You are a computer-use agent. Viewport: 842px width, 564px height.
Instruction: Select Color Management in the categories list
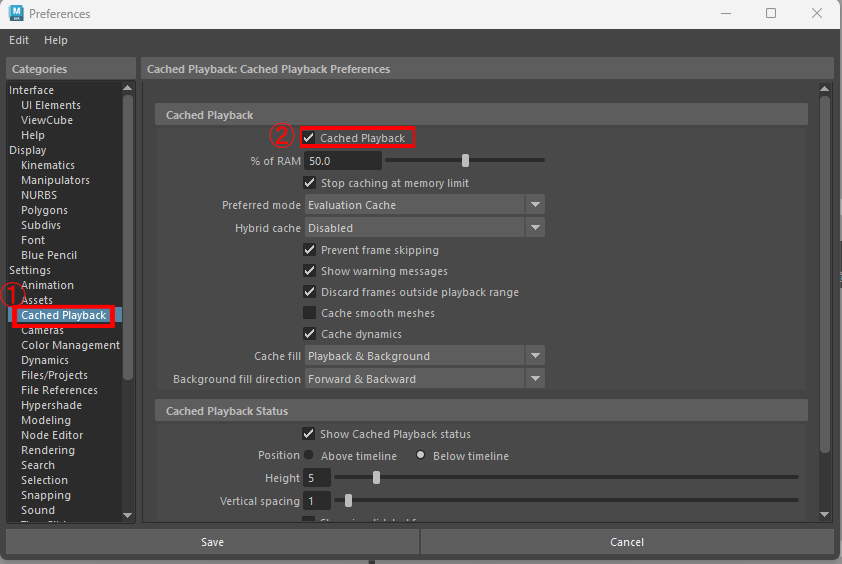coord(70,345)
